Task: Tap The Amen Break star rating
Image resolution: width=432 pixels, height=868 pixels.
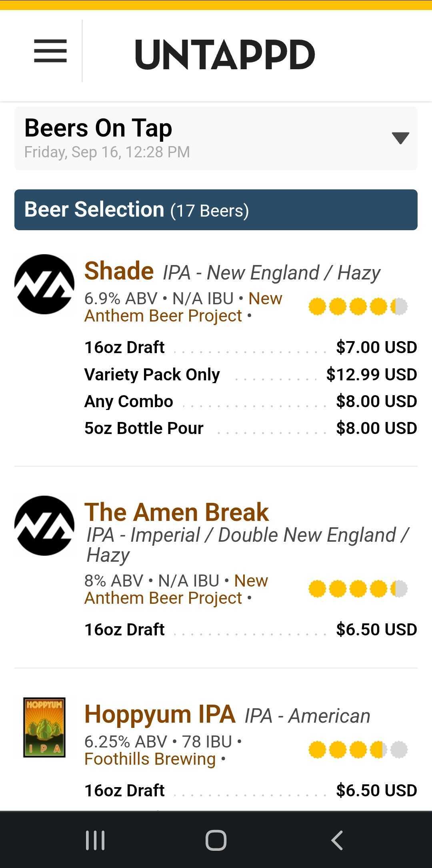Action: coord(358,589)
